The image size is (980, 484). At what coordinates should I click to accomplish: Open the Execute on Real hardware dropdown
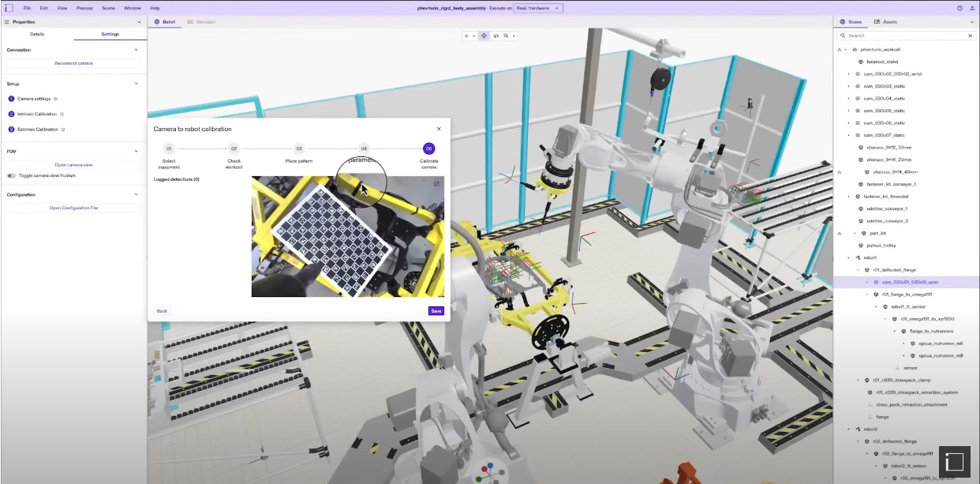click(x=537, y=7)
